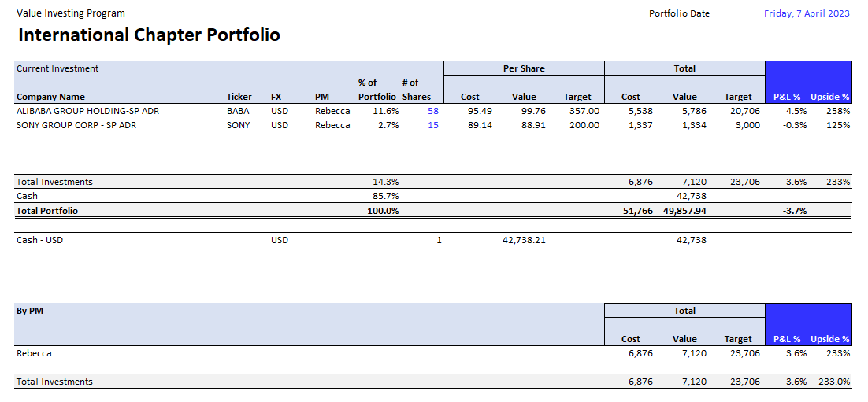This screenshot has width=868, height=402.
Task: Click the PM column header
Action: pyautogui.click(x=322, y=97)
